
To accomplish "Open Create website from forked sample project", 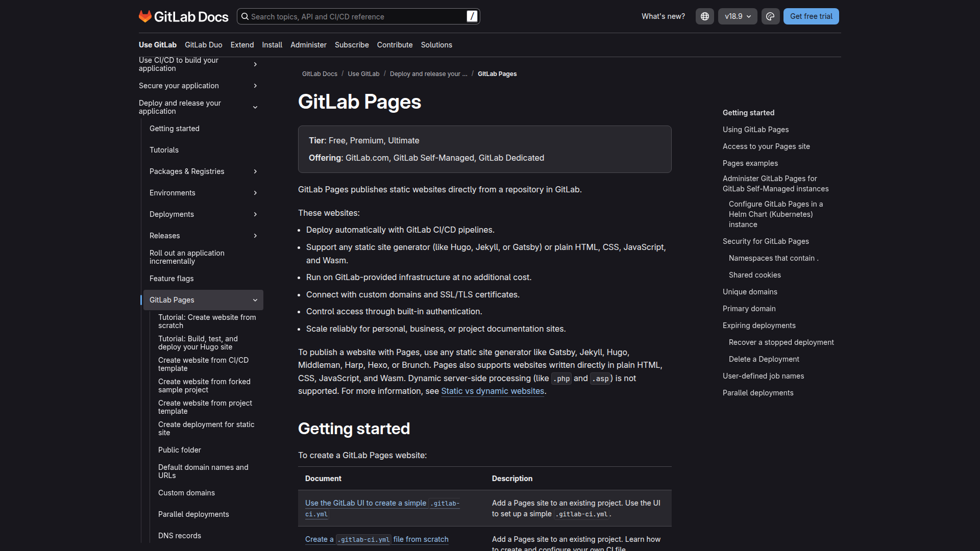I will (x=204, y=386).
